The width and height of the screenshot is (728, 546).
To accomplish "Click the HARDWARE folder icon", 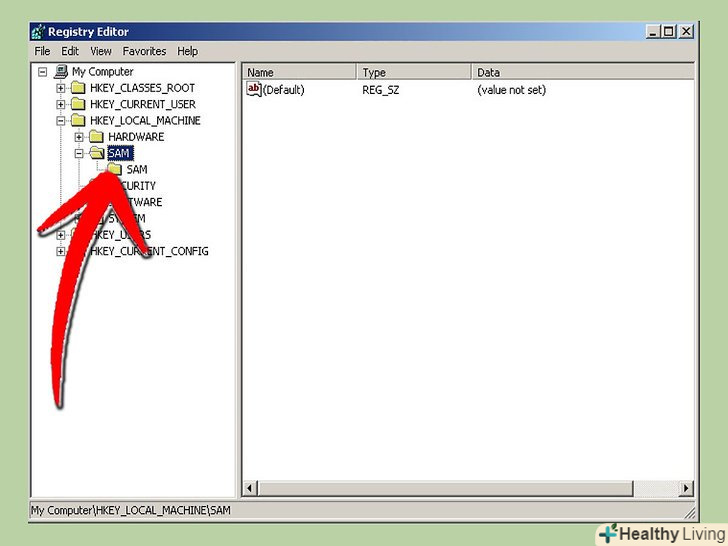I will (96, 136).
